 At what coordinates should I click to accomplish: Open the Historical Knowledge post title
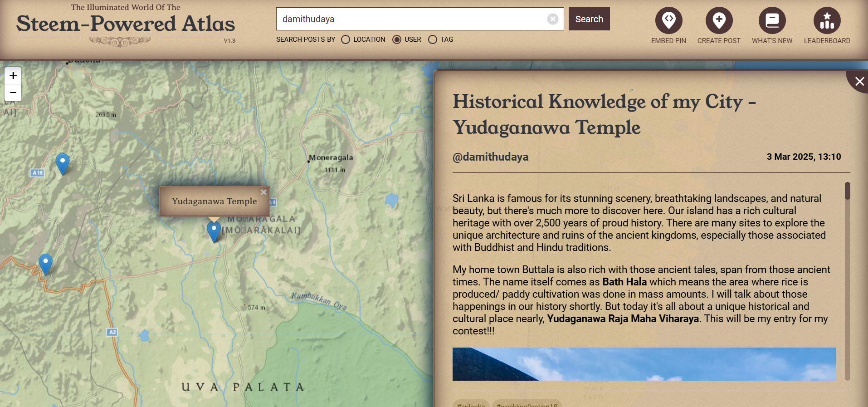[604, 114]
